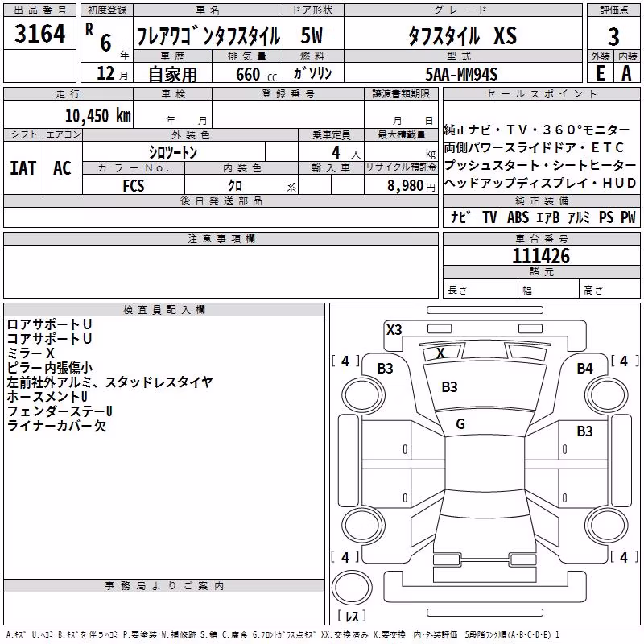Click the vehicle history 自家用
This screenshot has width=644, height=644.
(x=172, y=74)
